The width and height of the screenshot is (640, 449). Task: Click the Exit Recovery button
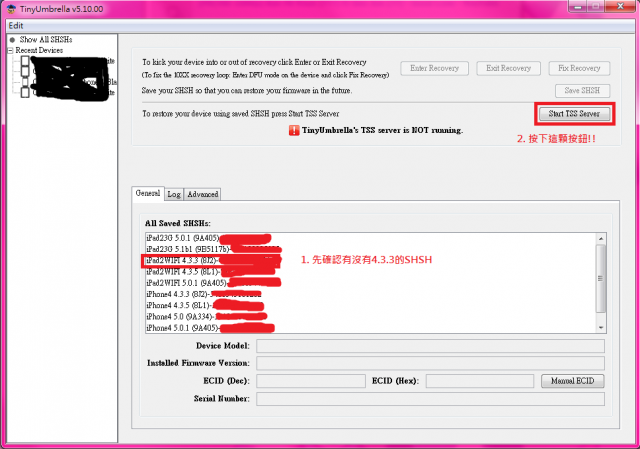coord(508,68)
